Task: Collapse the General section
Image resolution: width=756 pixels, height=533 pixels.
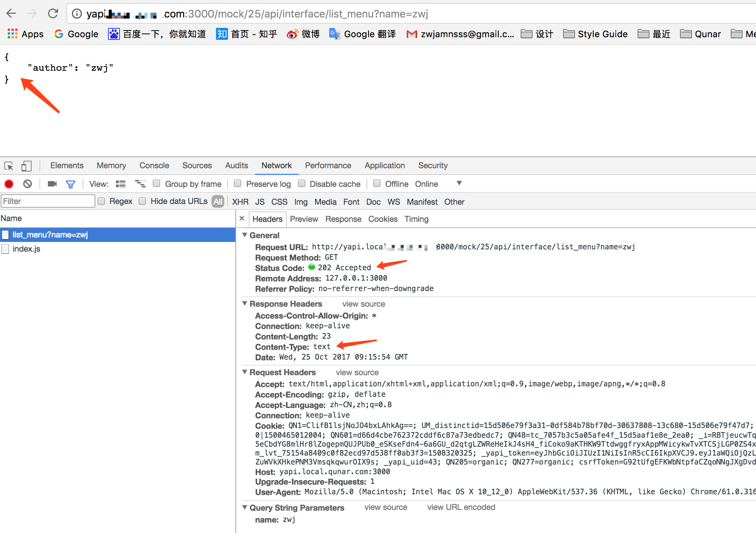Action: pos(245,235)
